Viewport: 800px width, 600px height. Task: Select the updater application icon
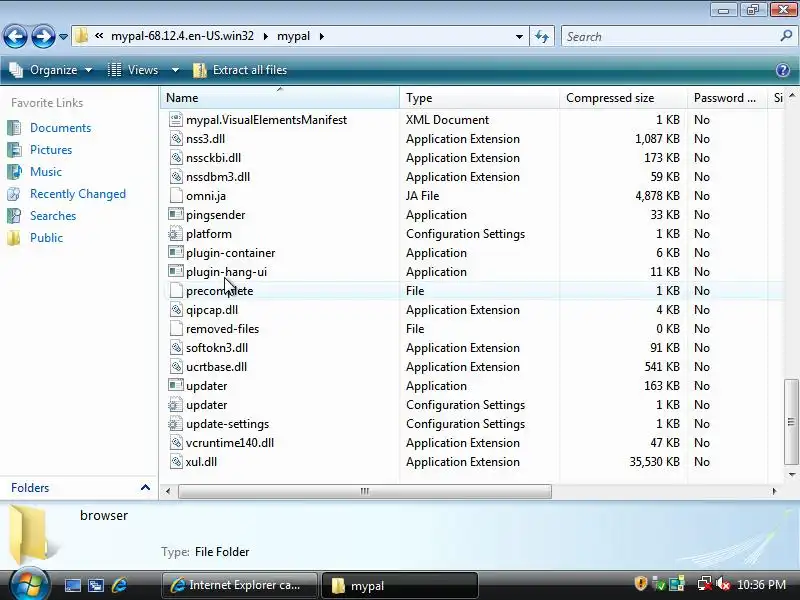pos(176,385)
